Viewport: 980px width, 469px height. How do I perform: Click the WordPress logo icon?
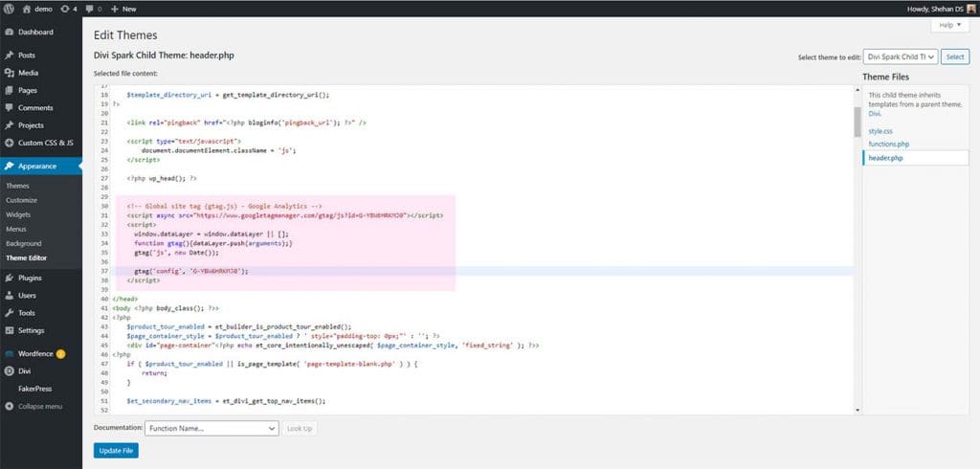pos(9,9)
